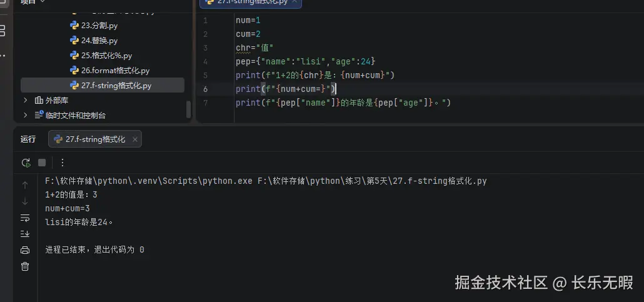Image resolution: width=644 pixels, height=302 pixels.
Task: Open more tool windows ellipsis icon
Action: point(3,56)
